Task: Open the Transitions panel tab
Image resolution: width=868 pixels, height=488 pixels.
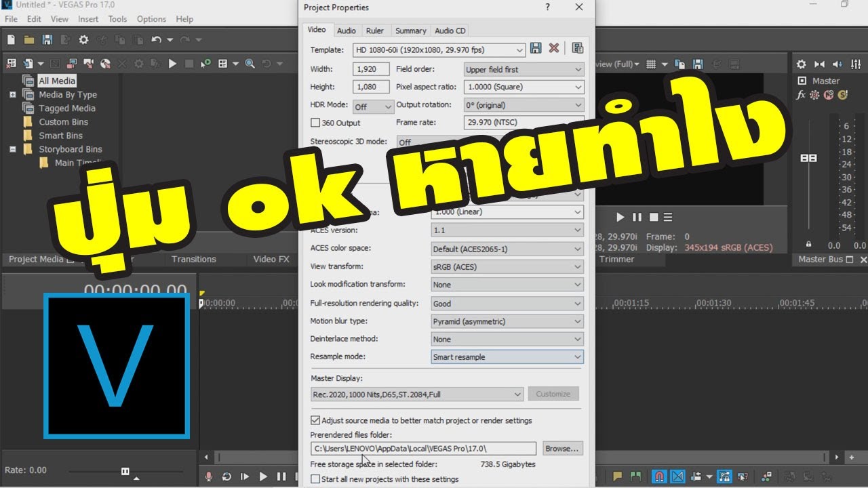Action: pyautogui.click(x=194, y=259)
